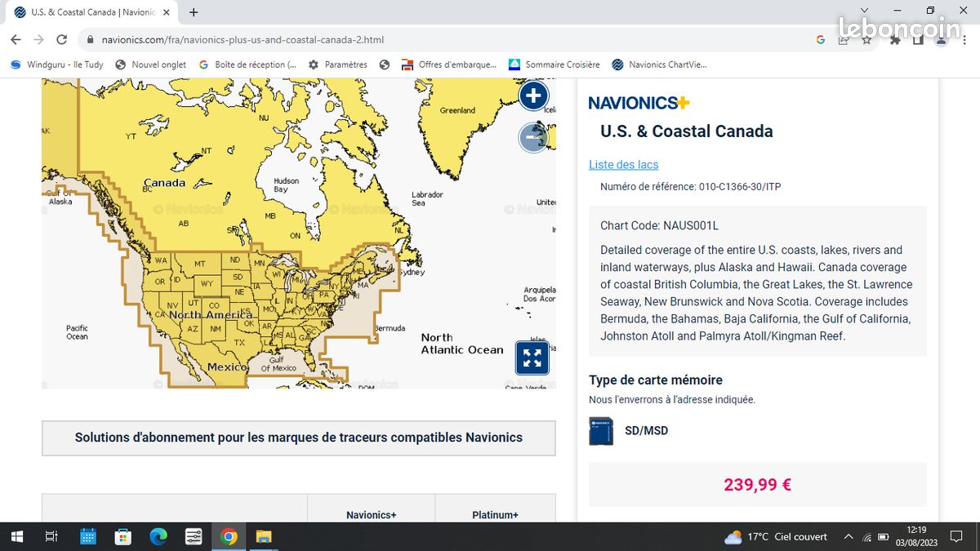Open Liste des lacs link
The image size is (980, 551).
coord(623,164)
